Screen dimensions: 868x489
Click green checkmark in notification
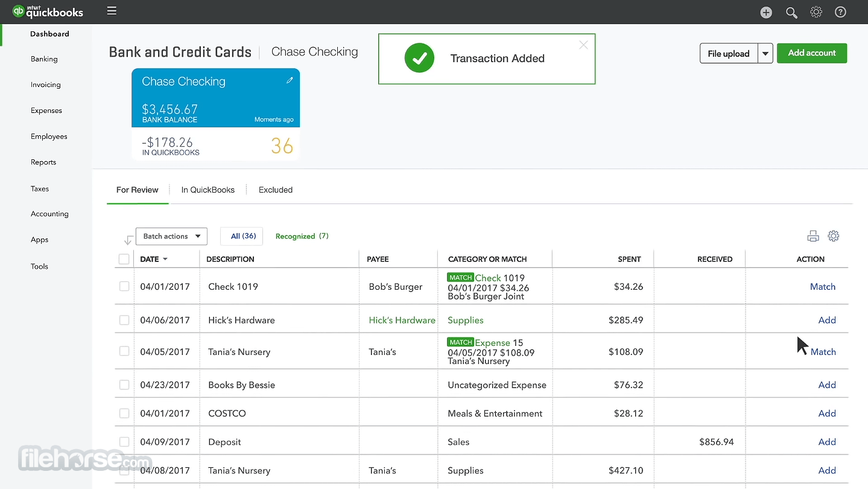click(419, 59)
